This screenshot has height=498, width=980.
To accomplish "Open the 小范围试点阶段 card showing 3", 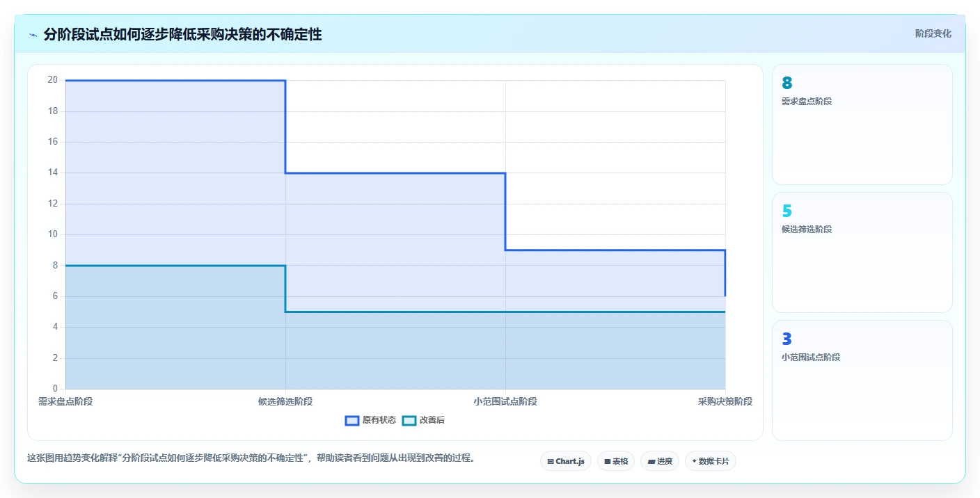I will click(862, 380).
